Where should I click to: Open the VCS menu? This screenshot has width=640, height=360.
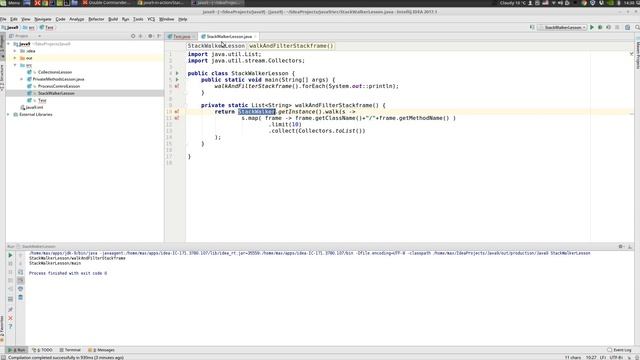[151, 19]
